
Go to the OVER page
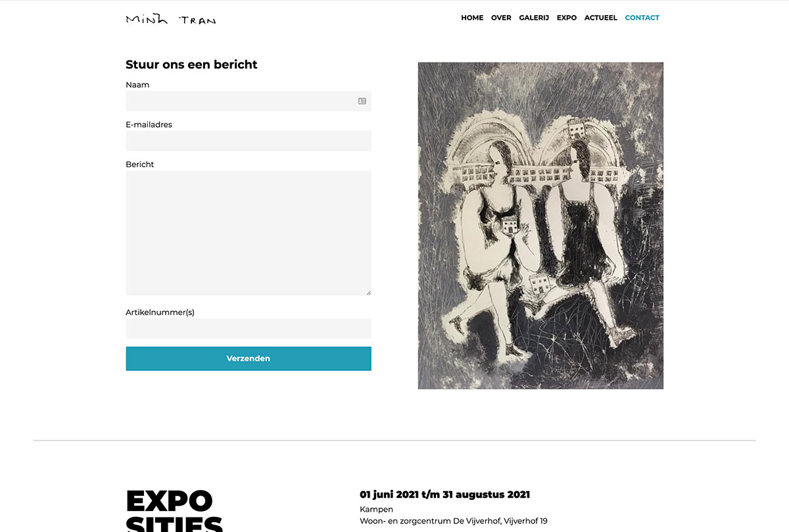click(x=501, y=18)
